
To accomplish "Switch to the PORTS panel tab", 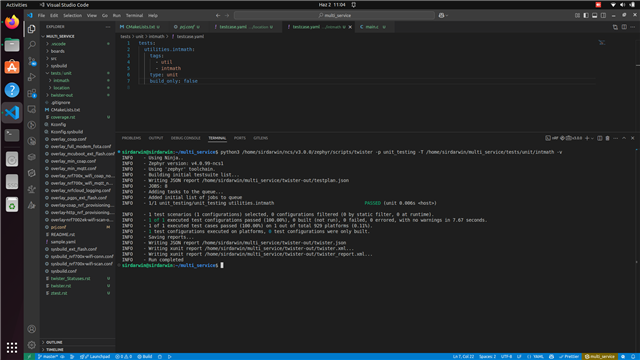I will [x=240, y=138].
